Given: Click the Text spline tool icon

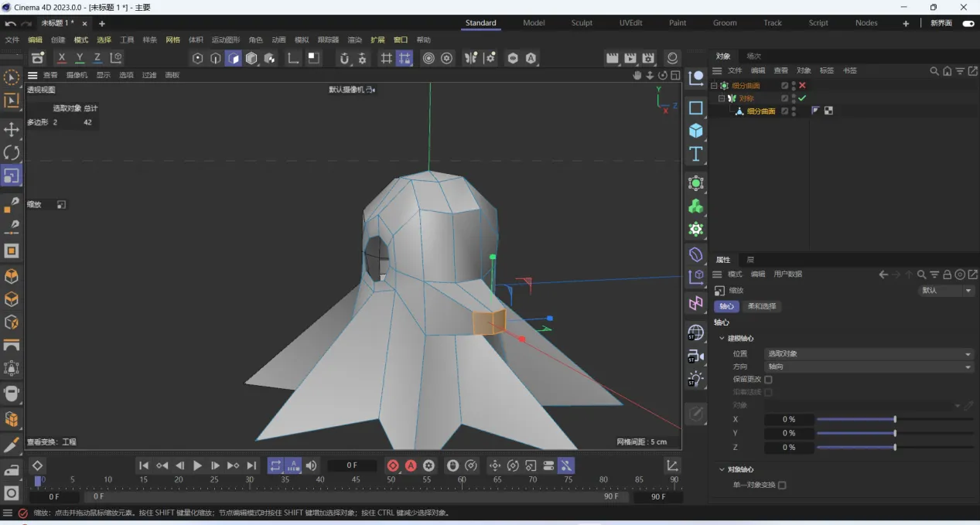Looking at the screenshot, I should tap(696, 154).
